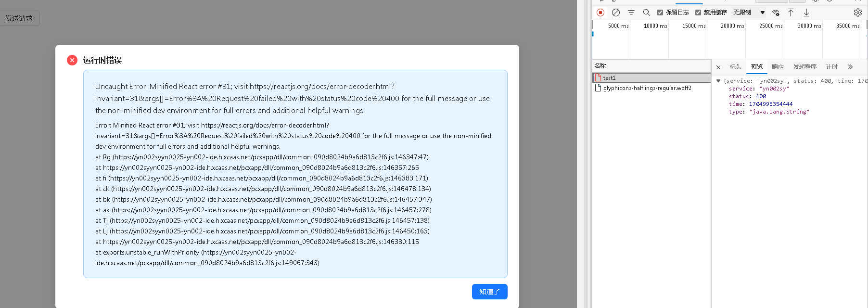Screen dimensions: 868x308
Task: Switch to the 标头 tab
Action: point(735,67)
